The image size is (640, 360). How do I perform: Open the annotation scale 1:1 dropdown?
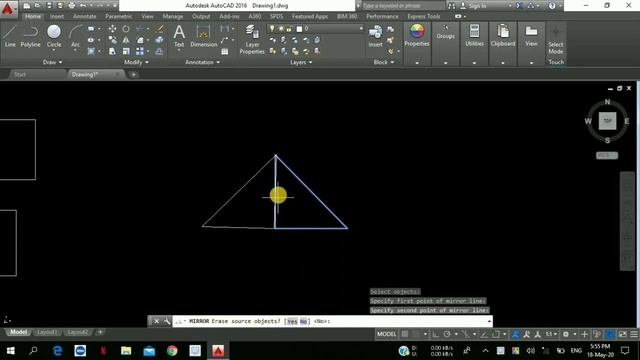551,334
